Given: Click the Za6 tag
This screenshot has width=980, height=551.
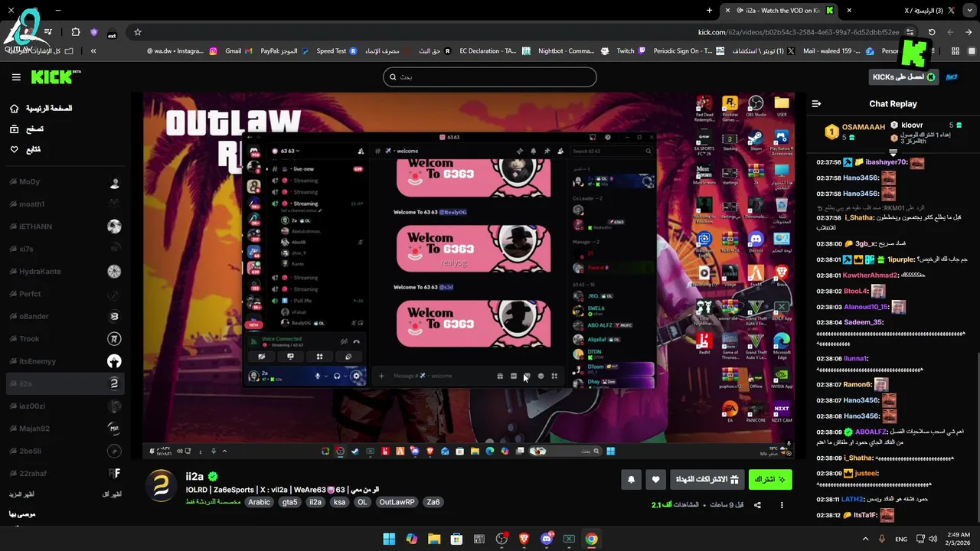Looking at the screenshot, I should [433, 503].
